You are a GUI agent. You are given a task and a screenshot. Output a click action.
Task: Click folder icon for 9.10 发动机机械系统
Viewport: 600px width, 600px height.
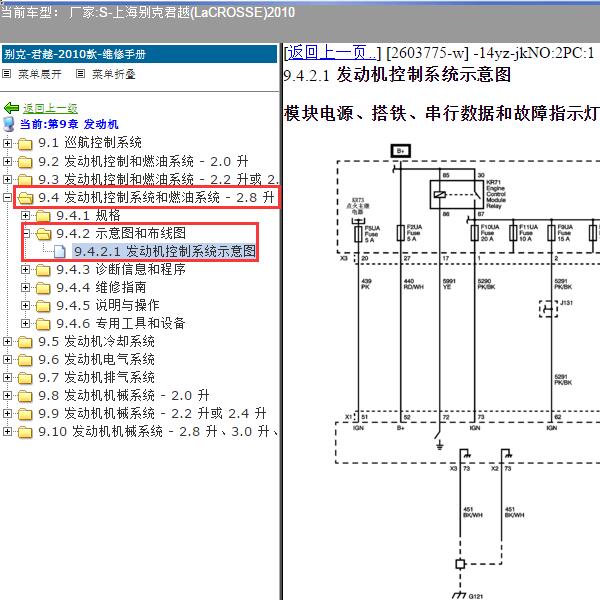[x=25, y=432]
